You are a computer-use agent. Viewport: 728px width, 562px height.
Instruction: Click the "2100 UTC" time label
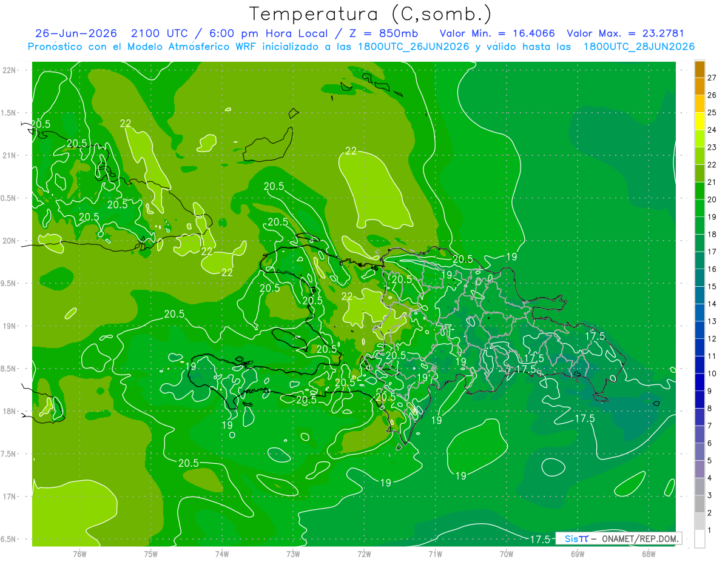coord(160,33)
